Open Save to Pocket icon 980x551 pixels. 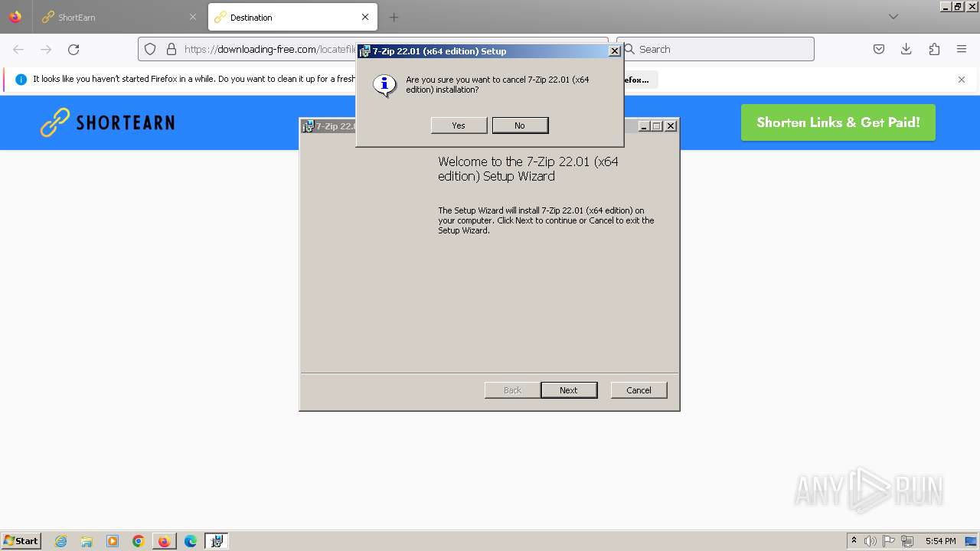(879, 49)
